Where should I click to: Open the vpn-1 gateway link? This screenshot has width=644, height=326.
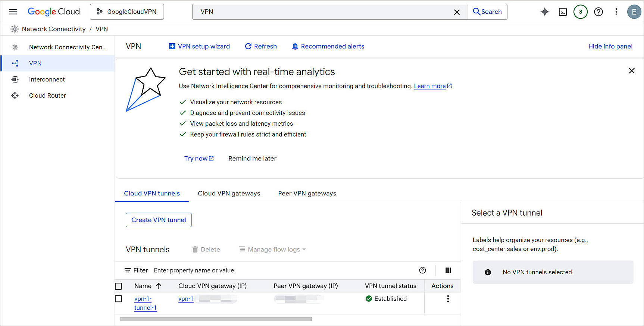click(186, 299)
